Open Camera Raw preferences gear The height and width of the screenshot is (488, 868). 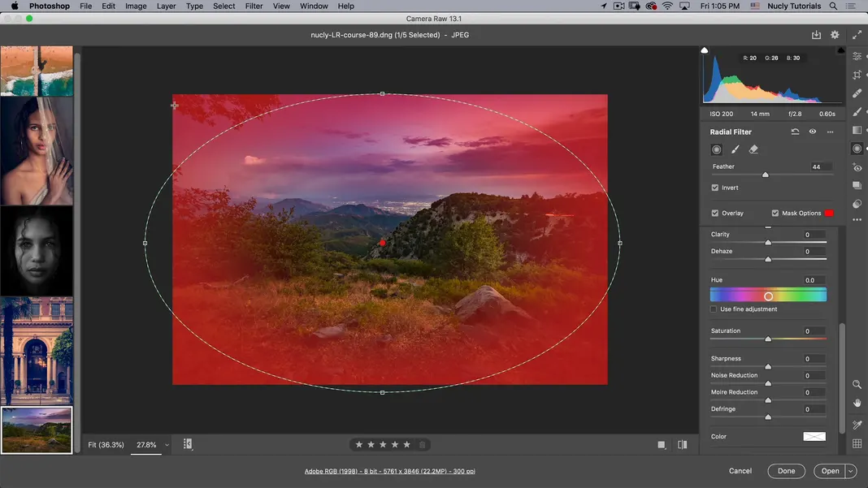pos(835,35)
